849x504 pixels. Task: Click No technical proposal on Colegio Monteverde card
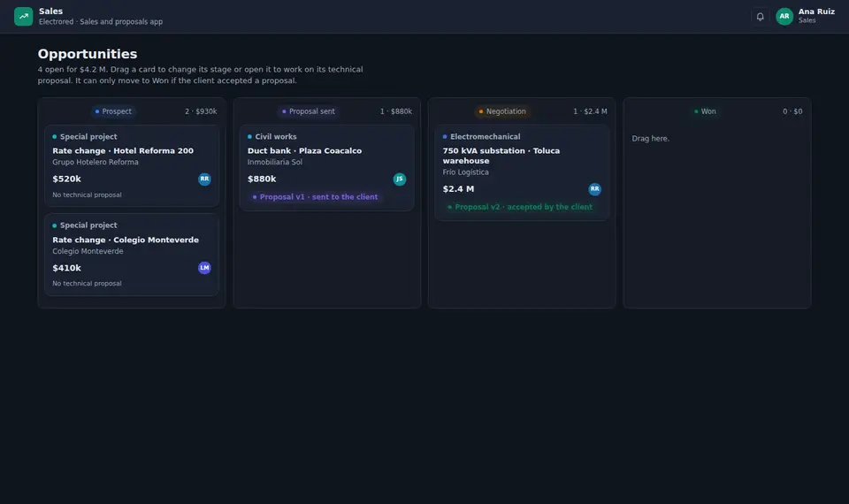(87, 284)
